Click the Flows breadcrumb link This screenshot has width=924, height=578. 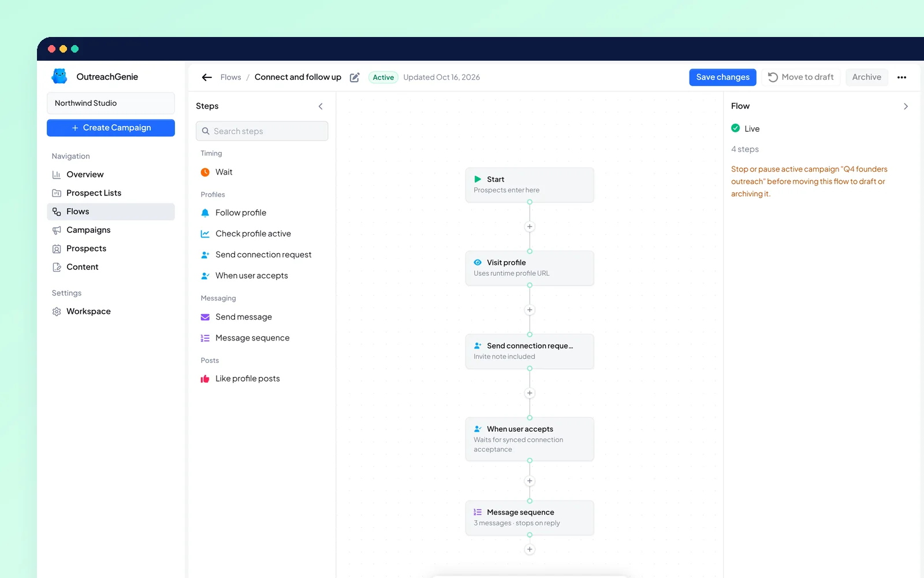[230, 77]
